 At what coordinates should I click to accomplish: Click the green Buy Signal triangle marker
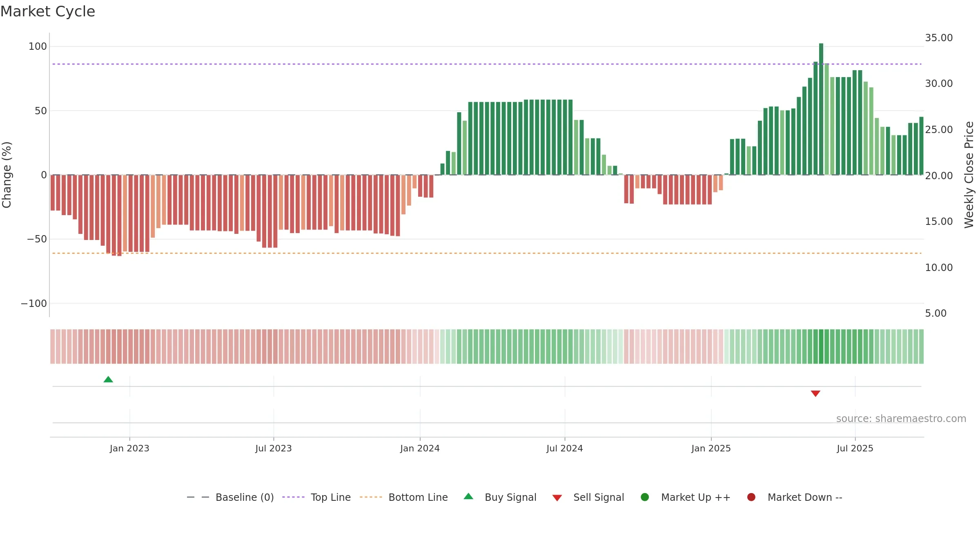coord(108,380)
